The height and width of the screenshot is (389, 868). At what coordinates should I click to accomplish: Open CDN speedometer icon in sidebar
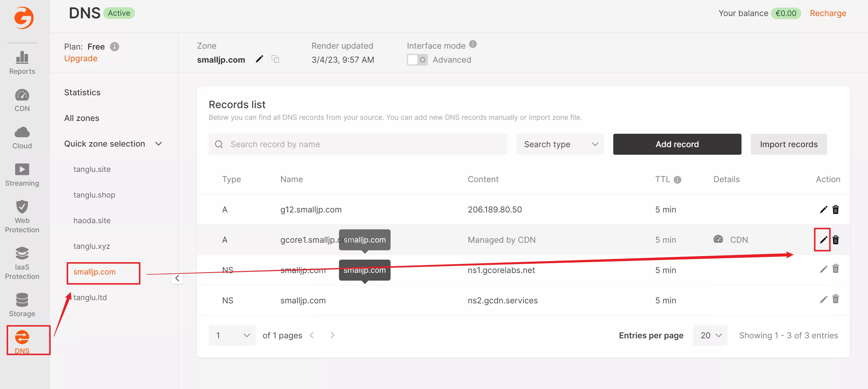22,95
